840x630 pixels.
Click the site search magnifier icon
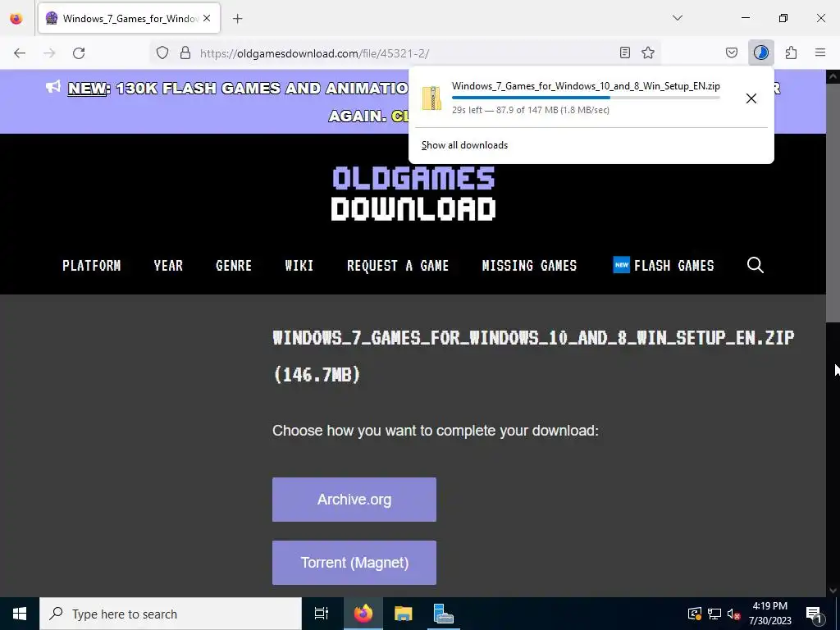click(x=756, y=265)
